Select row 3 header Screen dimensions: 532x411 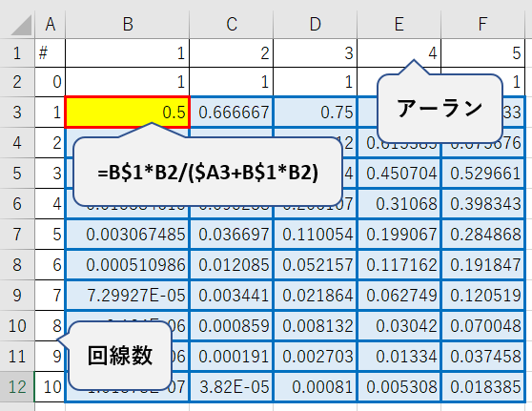(x=17, y=113)
